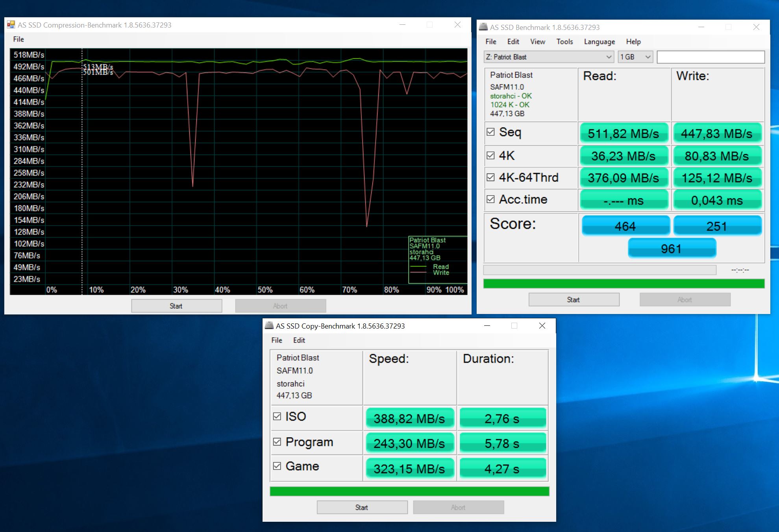Click the green progress bar in AS SSD Benchmark

pyautogui.click(x=624, y=283)
